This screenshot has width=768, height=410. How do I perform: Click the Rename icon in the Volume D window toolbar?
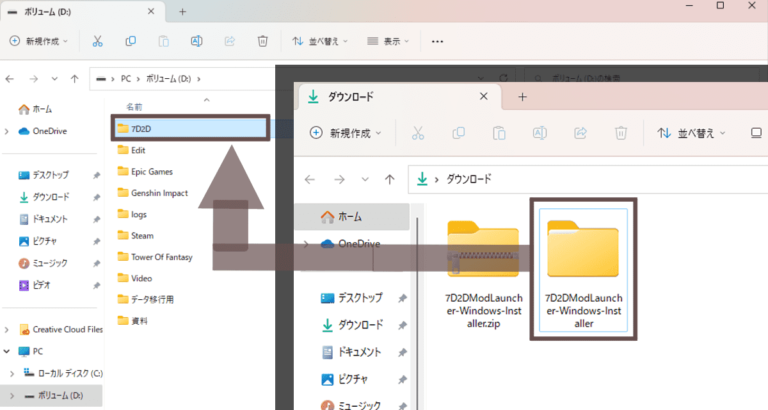196,41
